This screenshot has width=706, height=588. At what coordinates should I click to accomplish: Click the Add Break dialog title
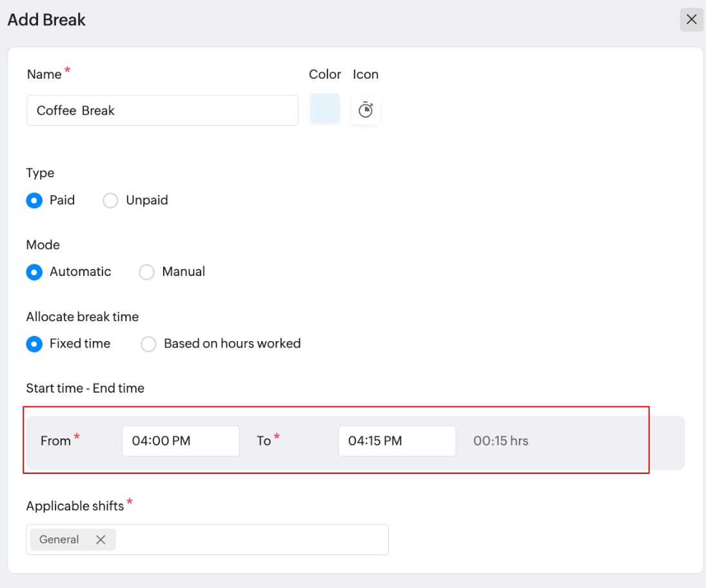(46, 20)
